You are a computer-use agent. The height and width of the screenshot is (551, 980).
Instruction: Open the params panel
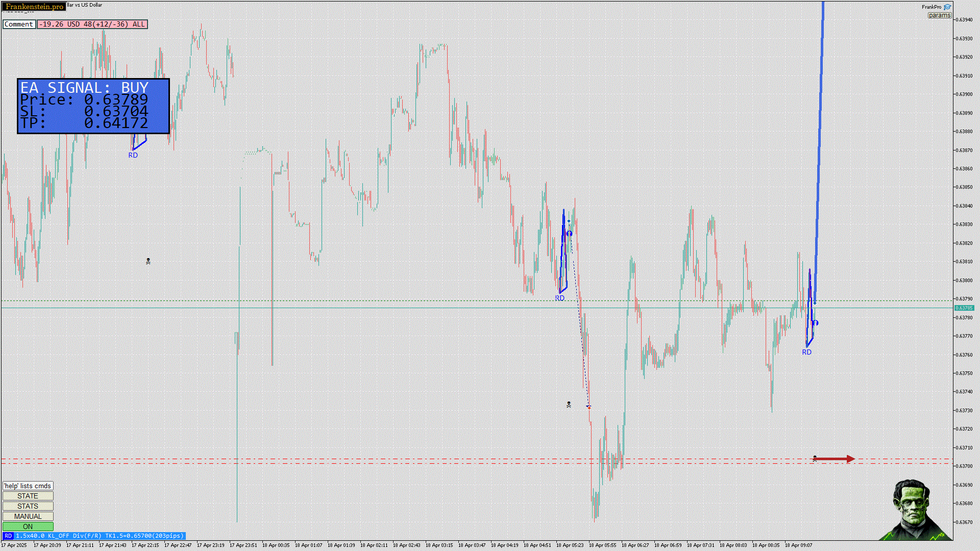click(939, 15)
